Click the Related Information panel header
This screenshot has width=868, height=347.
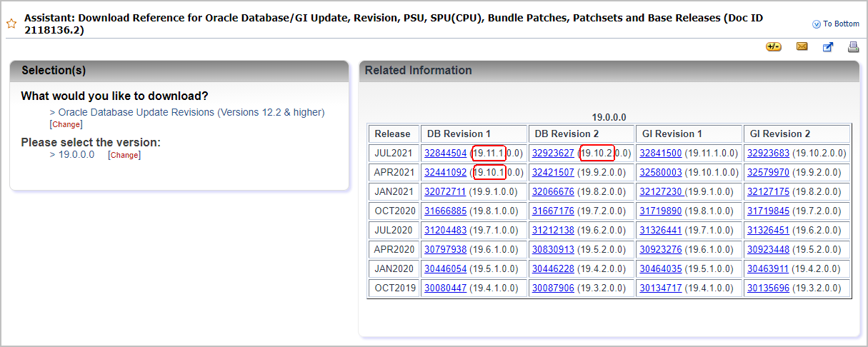tap(609, 71)
